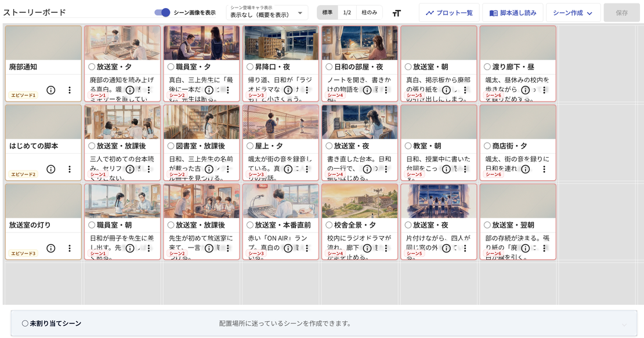The width and height of the screenshot is (644, 338).
Task: Open three-dot menu on 商店街・夕 scene
Action: [x=544, y=169]
